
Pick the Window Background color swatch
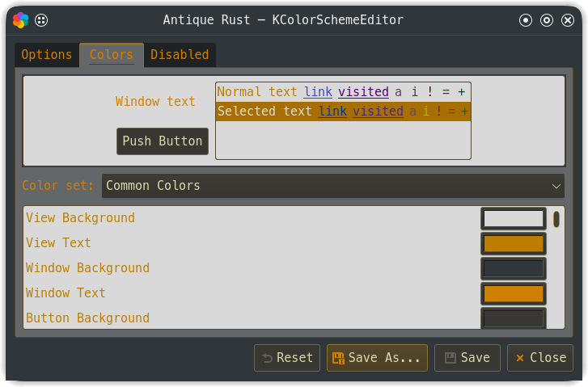(x=514, y=268)
